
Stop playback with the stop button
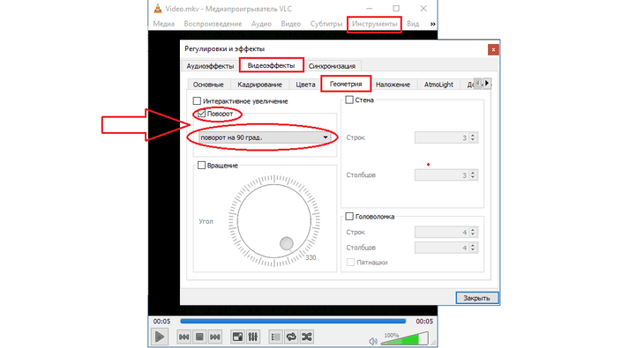click(x=199, y=337)
